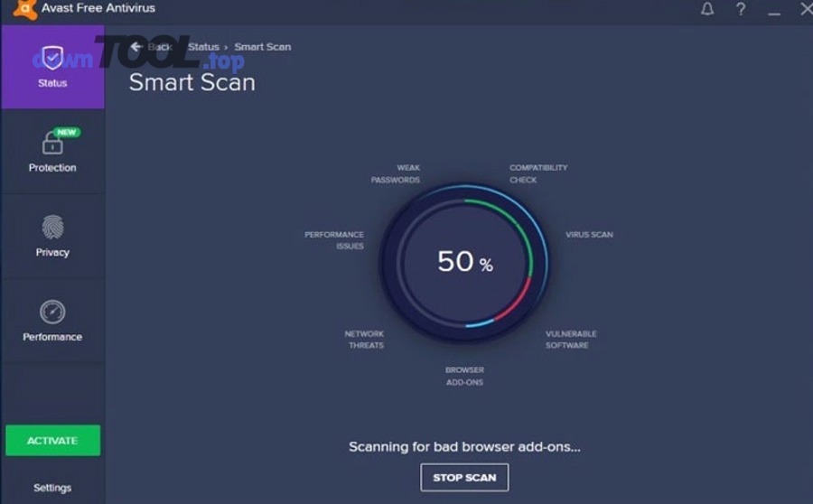
Task: Open Protection via the padlock icon
Action: [52, 144]
